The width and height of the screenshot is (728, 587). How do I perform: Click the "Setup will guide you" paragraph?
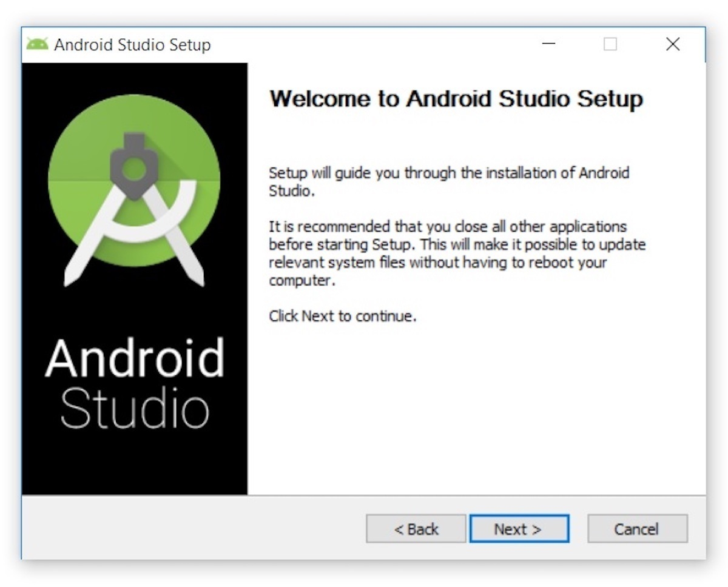pyautogui.click(x=449, y=182)
